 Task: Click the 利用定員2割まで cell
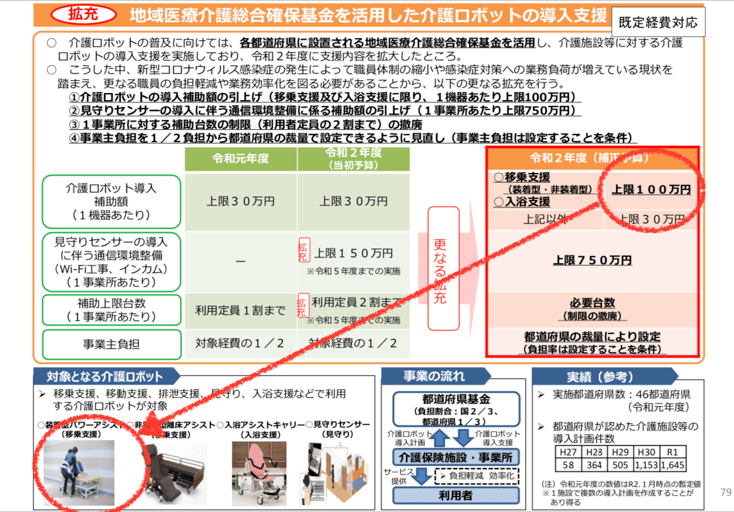353,310
